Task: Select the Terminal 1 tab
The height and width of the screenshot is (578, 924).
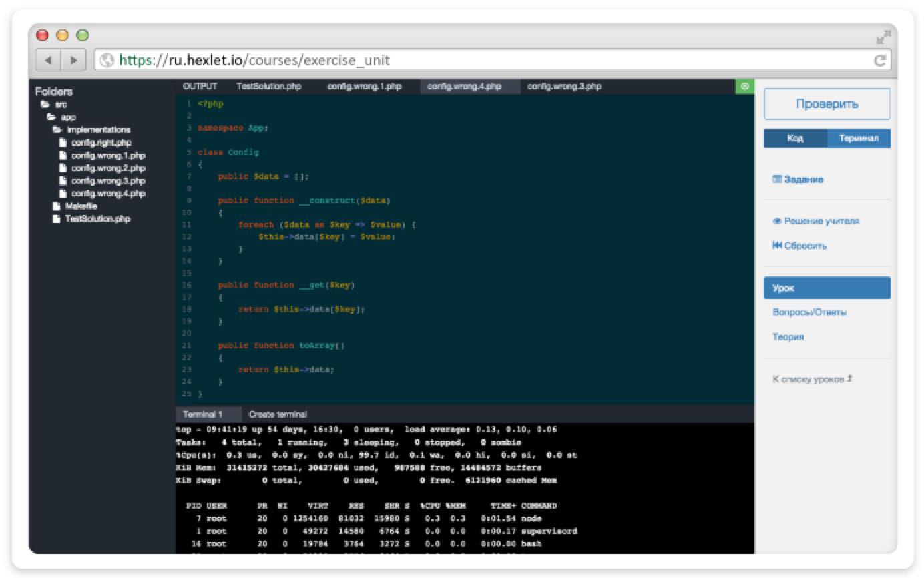Action: pyautogui.click(x=208, y=414)
